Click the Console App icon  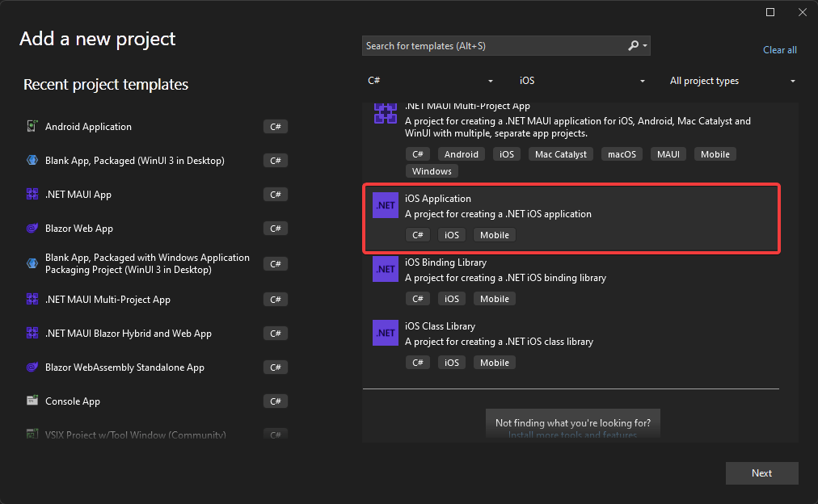point(32,401)
